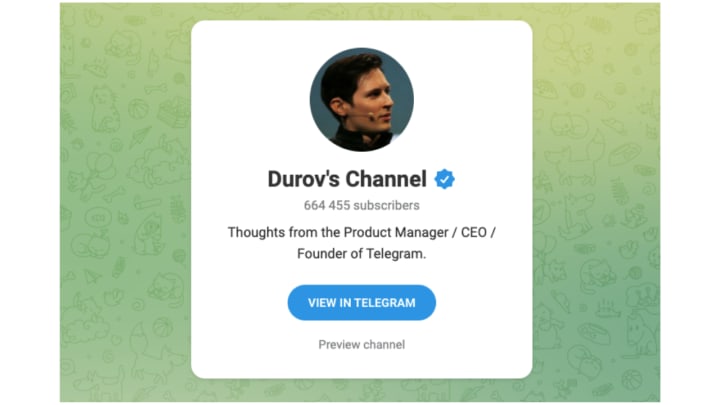Click the Founder of Telegram line
The image size is (720, 405).
coord(362,253)
